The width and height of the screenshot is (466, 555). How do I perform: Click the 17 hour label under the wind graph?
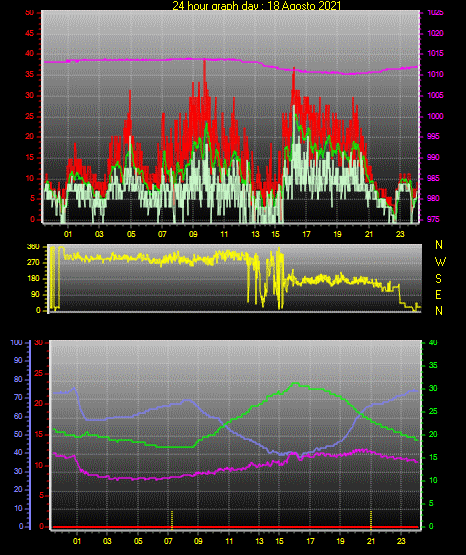point(306,234)
